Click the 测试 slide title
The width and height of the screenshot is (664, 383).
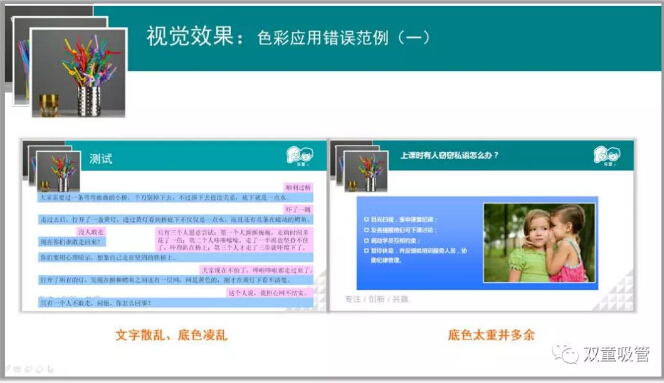pos(101,159)
